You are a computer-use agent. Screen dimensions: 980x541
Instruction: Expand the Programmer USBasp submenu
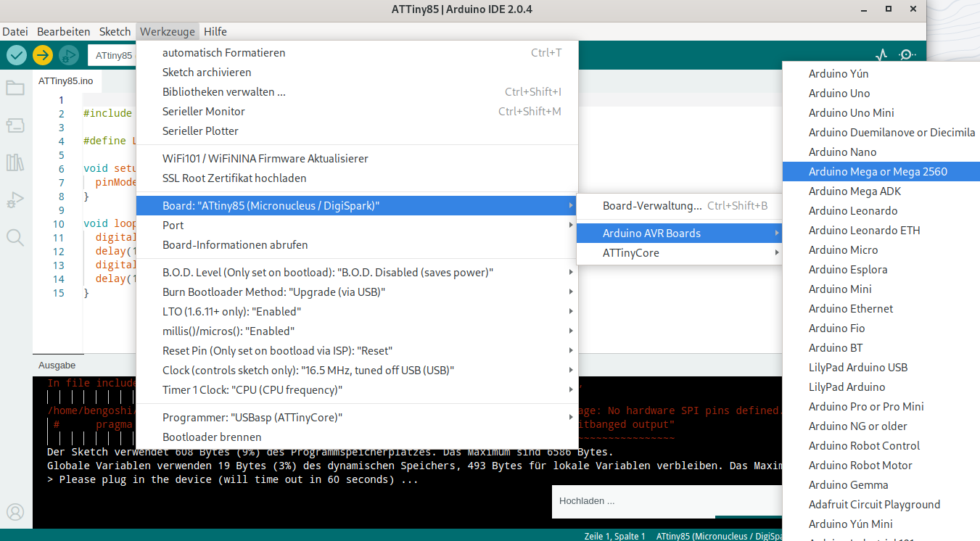(x=357, y=418)
